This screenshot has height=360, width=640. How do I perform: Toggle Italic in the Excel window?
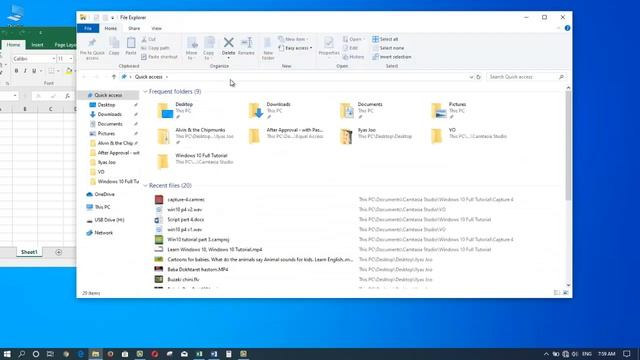(x=25, y=71)
